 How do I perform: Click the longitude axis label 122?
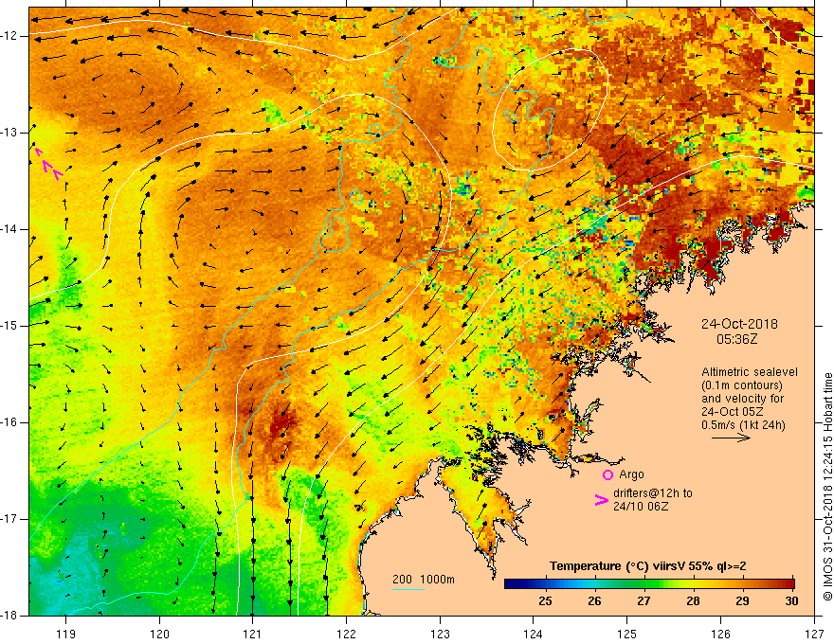click(x=346, y=634)
